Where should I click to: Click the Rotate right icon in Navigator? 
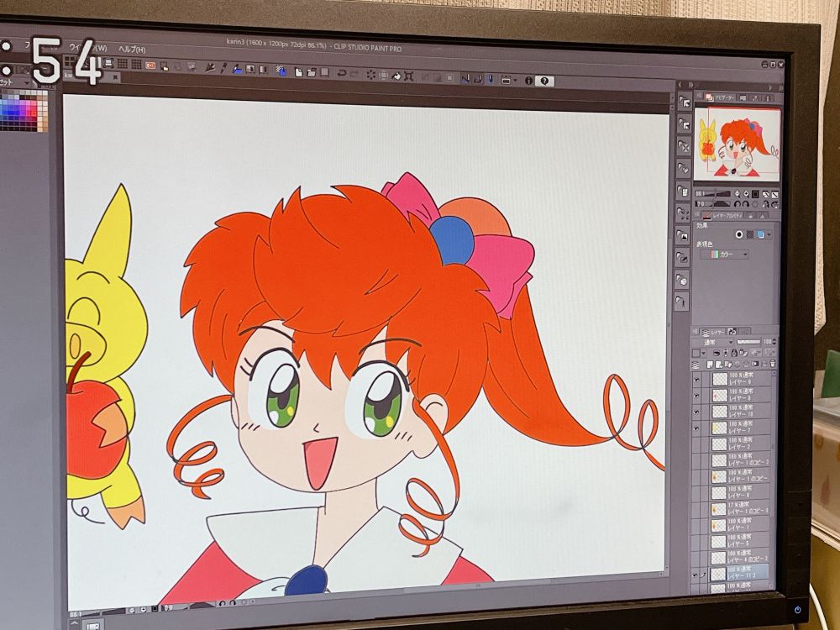[x=746, y=204]
